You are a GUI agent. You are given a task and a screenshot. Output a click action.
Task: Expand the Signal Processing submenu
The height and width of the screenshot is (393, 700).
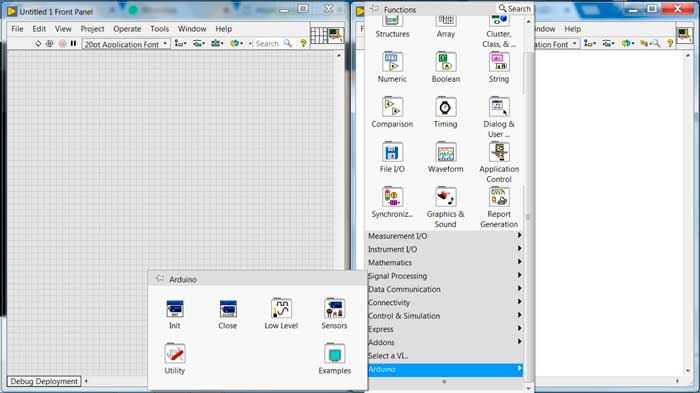(x=444, y=276)
